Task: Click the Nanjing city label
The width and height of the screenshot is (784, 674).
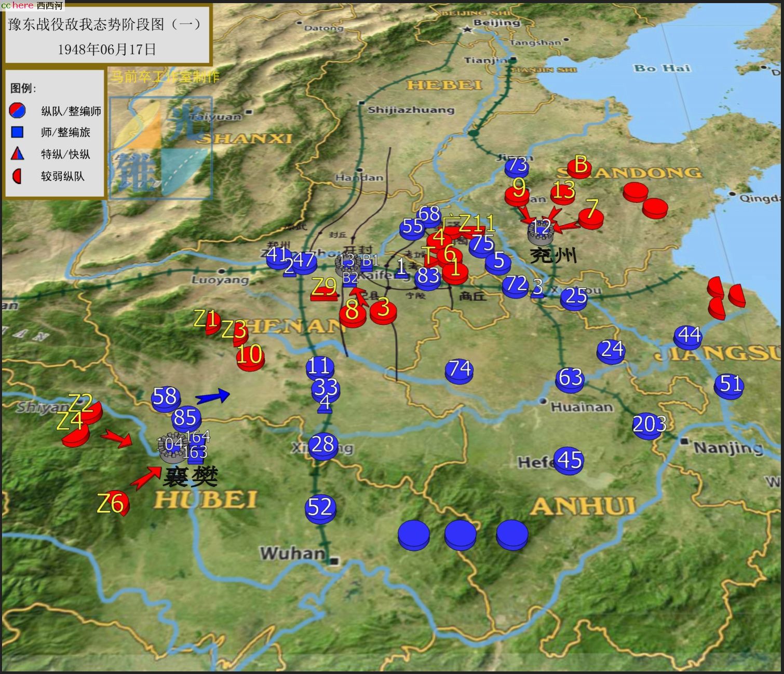Action: pyautogui.click(x=728, y=447)
